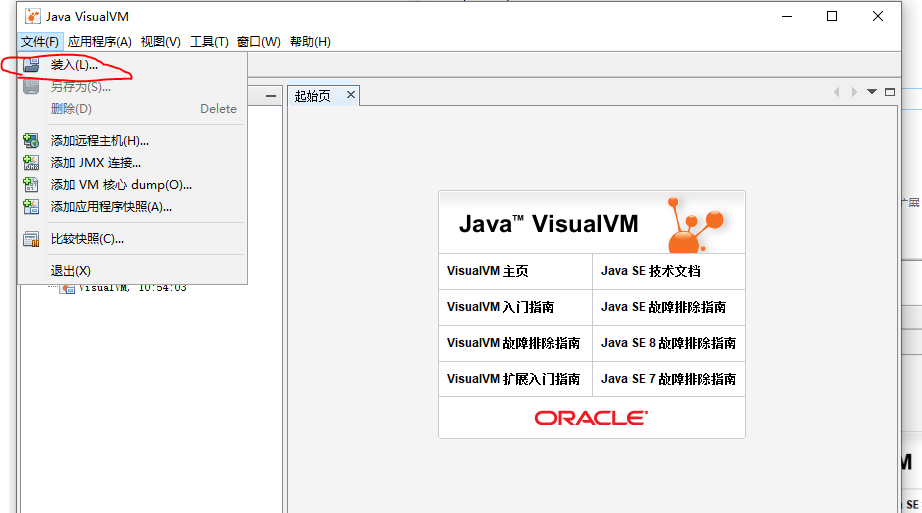Open the 窗口(W) menu
922x513 pixels.
coord(259,42)
